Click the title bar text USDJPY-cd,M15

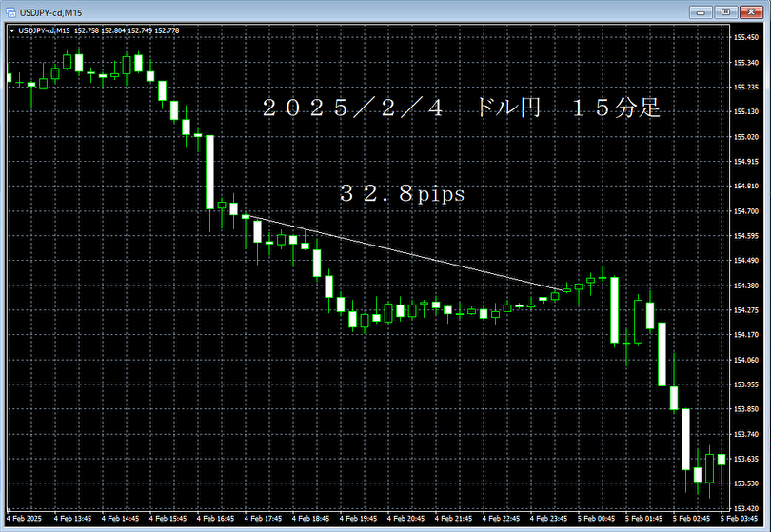(x=50, y=12)
